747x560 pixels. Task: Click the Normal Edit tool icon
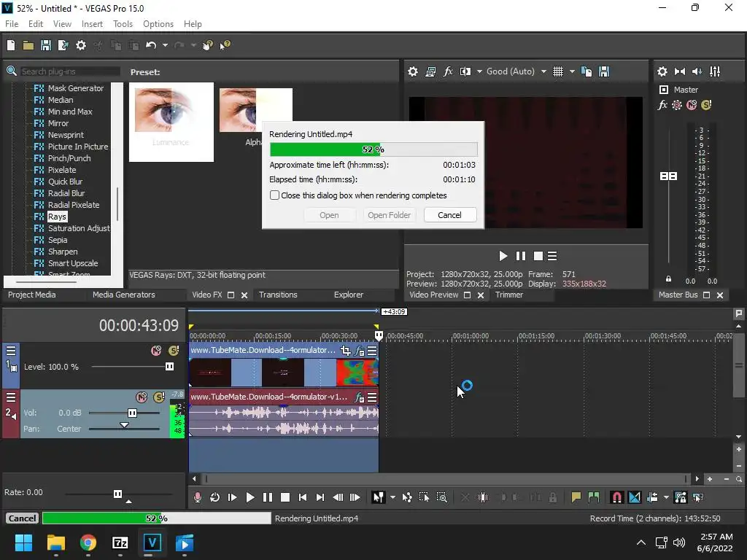(379, 497)
